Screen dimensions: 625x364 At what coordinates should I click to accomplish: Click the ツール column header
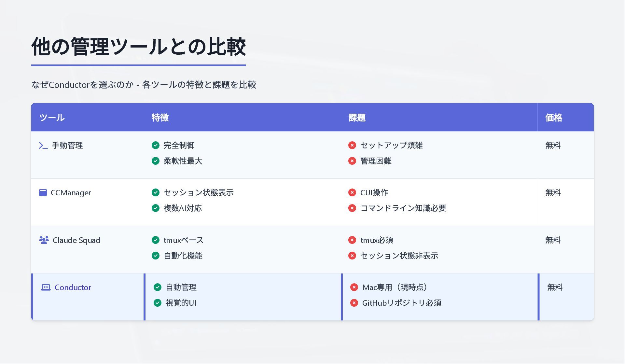tap(52, 118)
